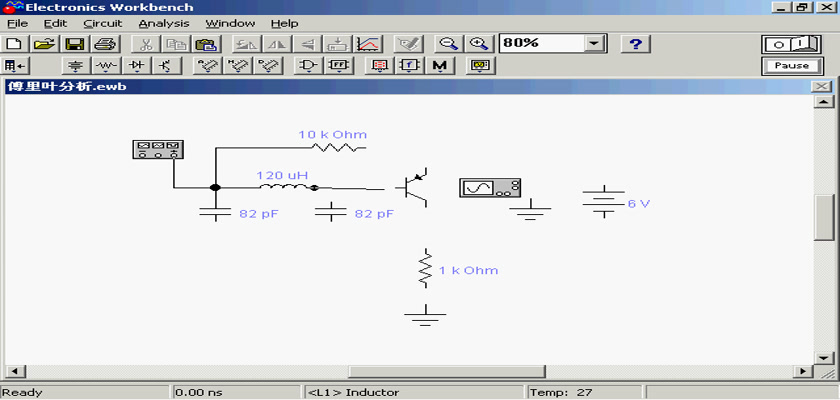Create a new circuit file

15,44
